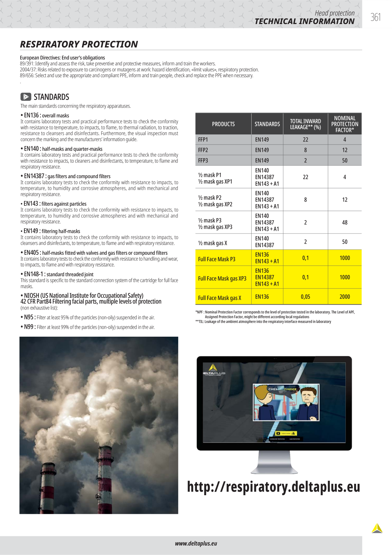Select the Full Face Mask gas XP3 row

[x=279, y=277]
